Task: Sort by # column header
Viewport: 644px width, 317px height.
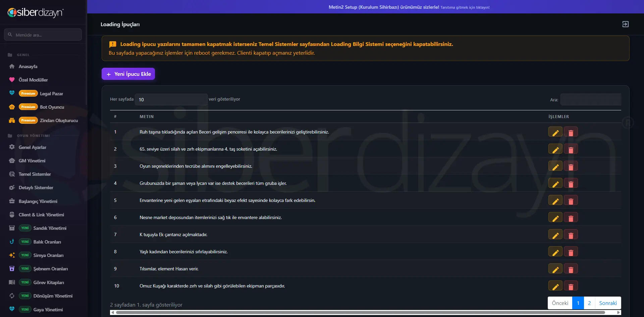Action: [115, 117]
